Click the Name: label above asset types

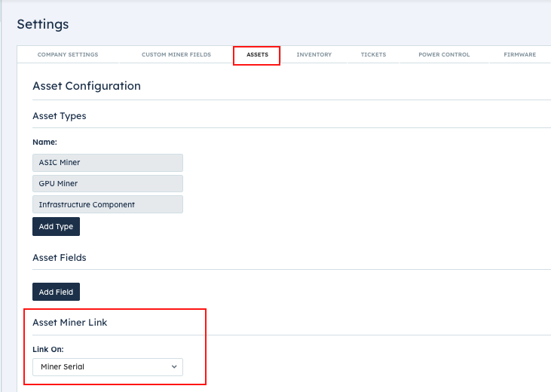[x=44, y=142]
